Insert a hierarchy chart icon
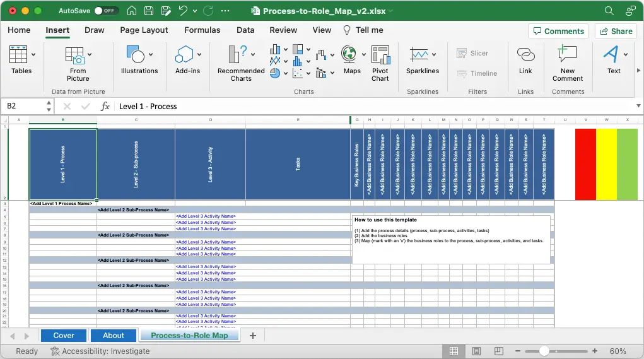The height and width of the screenshot is (359, 644). (x=298, y=50)
